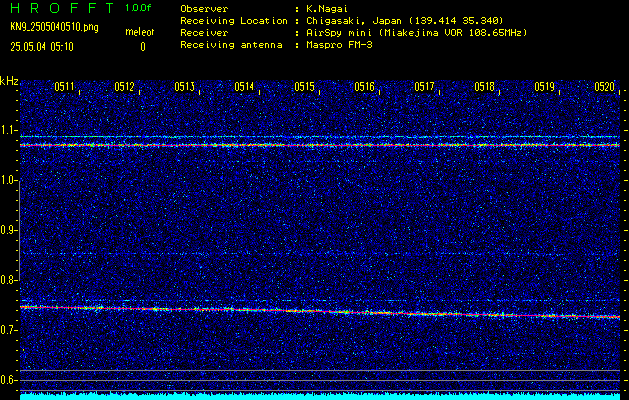Click the 0514 time marker
The width and height of the screenshot is (629, 400).
244,87
